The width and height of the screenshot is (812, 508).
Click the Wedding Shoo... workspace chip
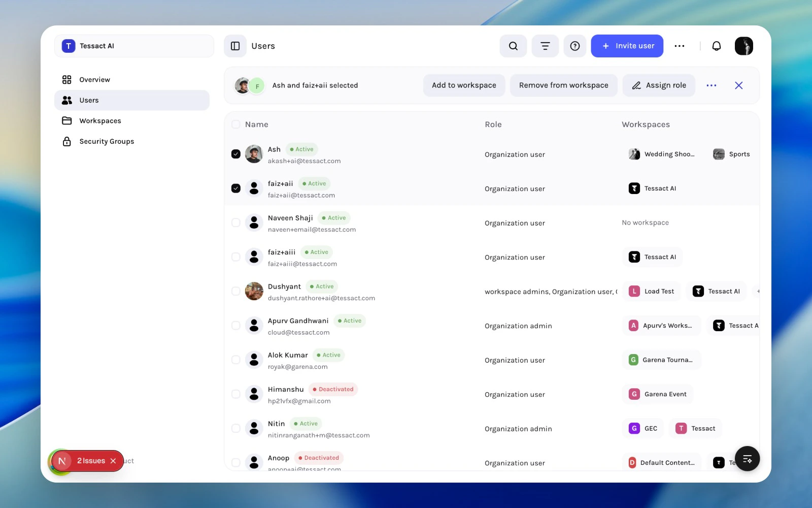point(662,154)
